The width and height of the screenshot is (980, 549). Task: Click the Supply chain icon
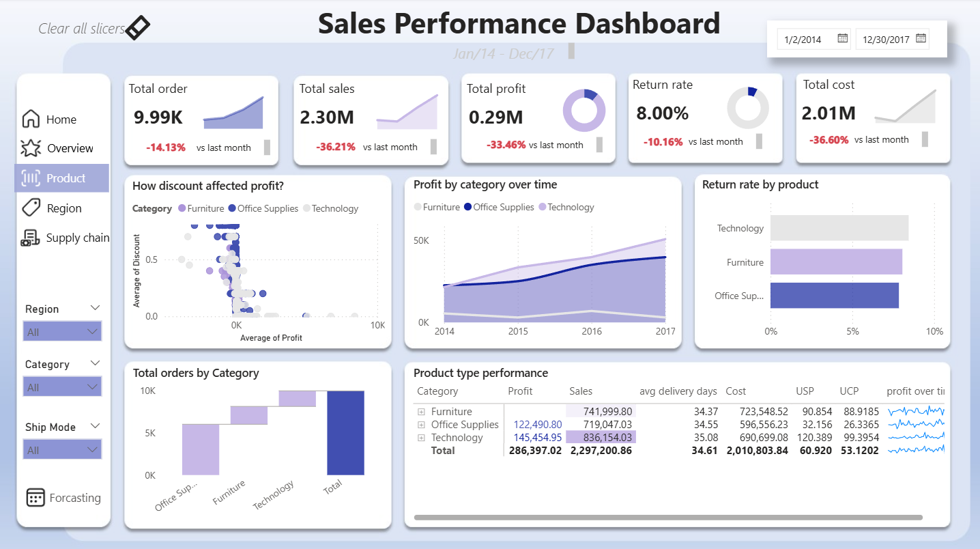pos(31,238)
